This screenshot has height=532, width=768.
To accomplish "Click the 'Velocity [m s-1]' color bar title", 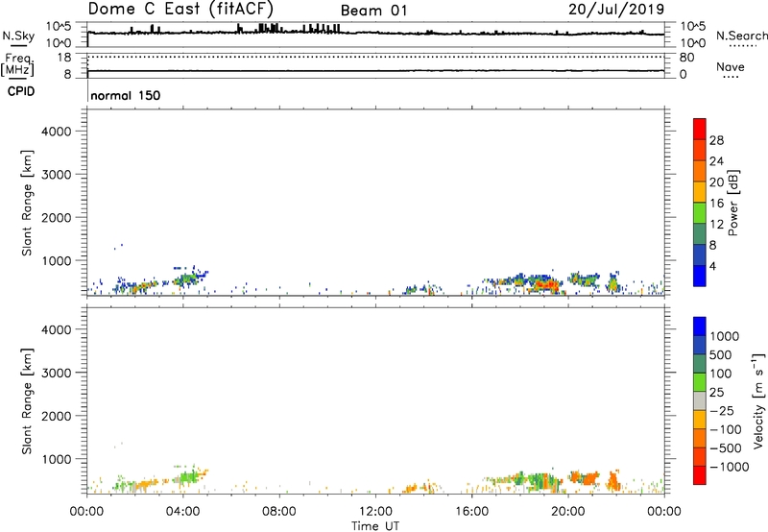I will click(x=758, y=400).
